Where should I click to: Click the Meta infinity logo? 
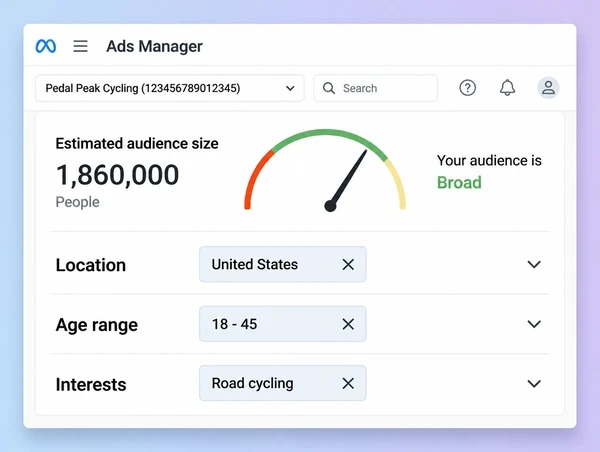tap(46, 46)
